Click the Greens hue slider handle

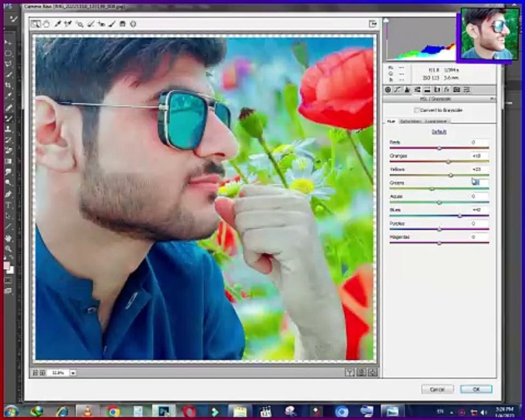click(x=432, y=189)
